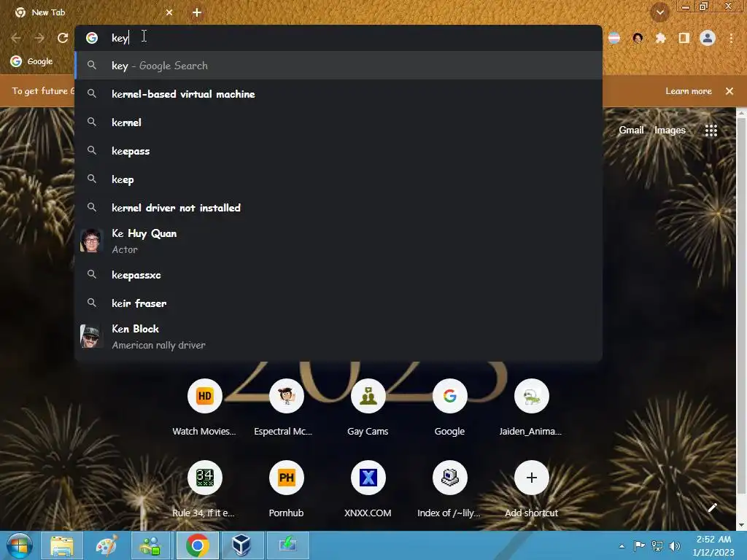Open the Google apps grid icon
This screenshot has height=560, width=747.
(x=711, y=131)
